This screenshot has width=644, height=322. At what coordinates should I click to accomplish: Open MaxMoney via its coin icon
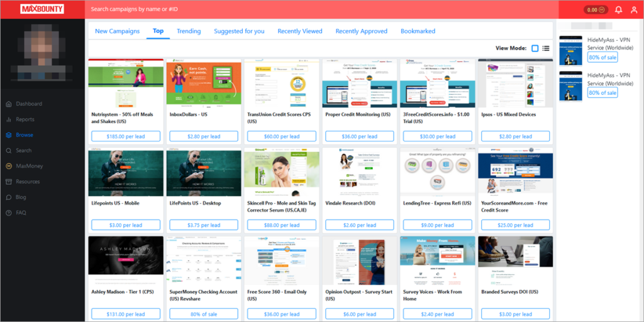(x=9, y=166)
